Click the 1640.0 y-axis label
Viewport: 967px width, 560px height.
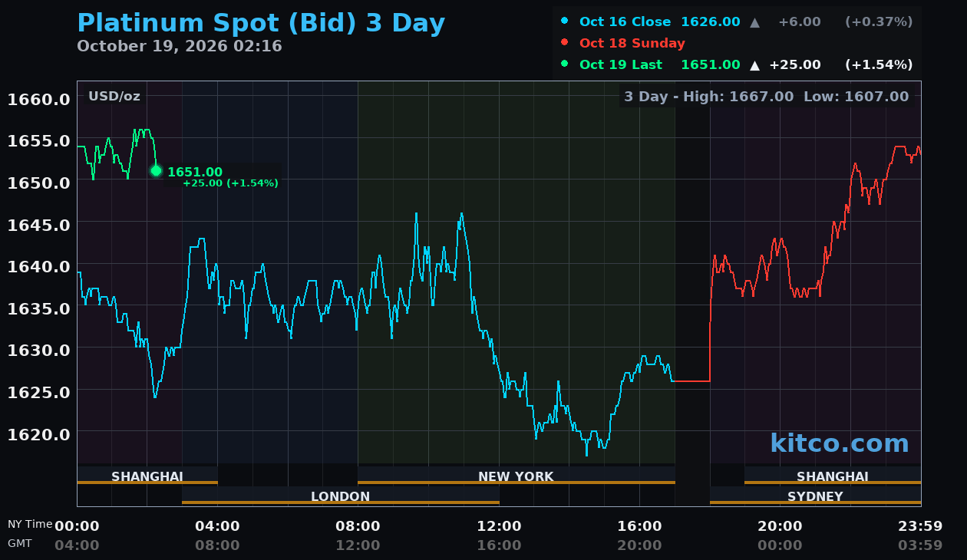(x=38, y=267)
